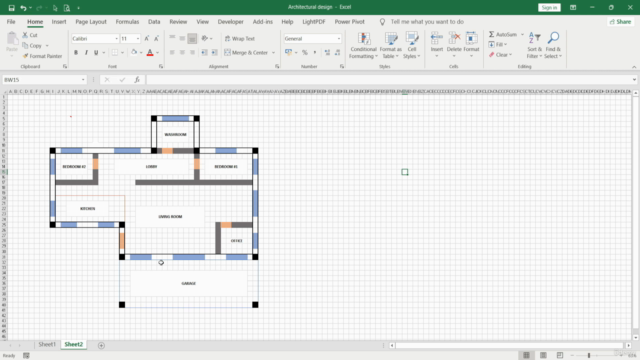Screen dimensions: 640x360
Task: Open the Format as Table gallery
Action: [x=391, y=45]
